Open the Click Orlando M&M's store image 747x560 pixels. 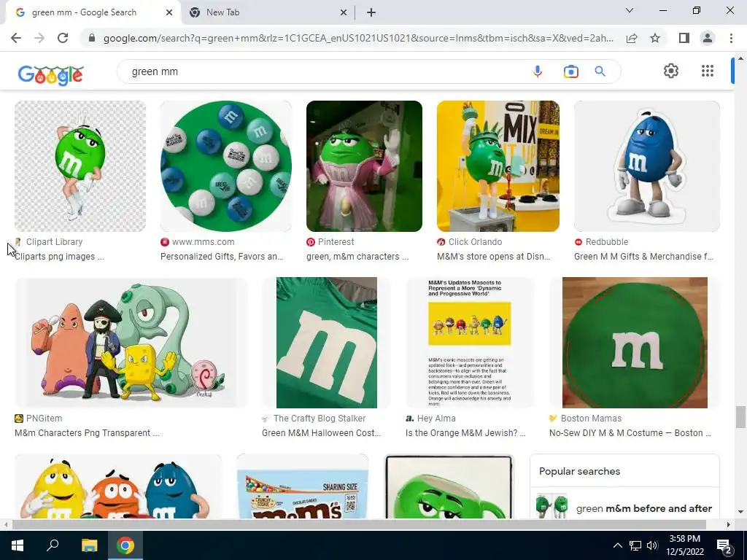click(498, 166)
